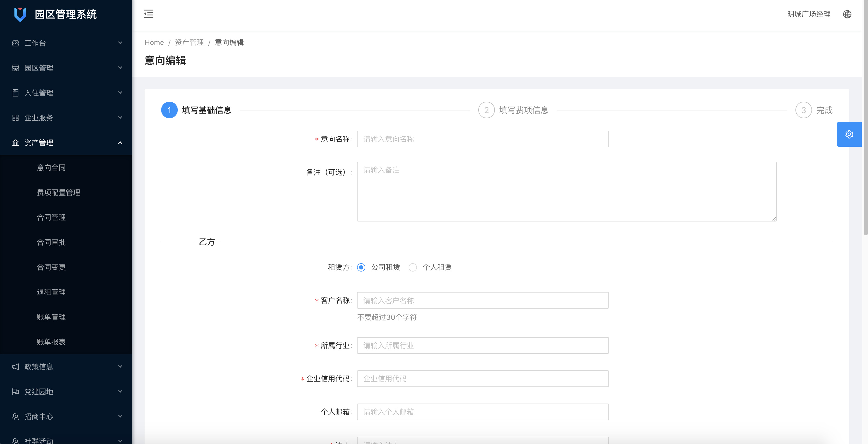Click step 2 circle 填写费项信息
868x444 pixels.
(x=486, y=110)
